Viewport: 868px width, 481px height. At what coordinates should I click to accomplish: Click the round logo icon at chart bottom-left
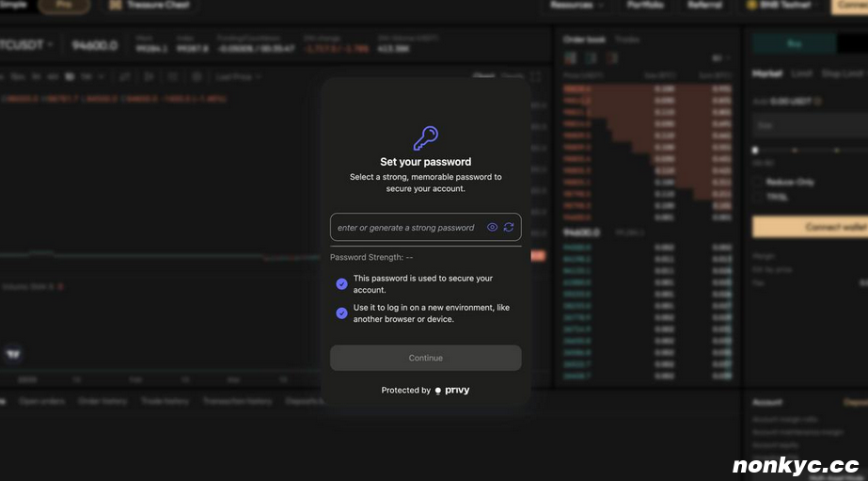coord(13,354)
